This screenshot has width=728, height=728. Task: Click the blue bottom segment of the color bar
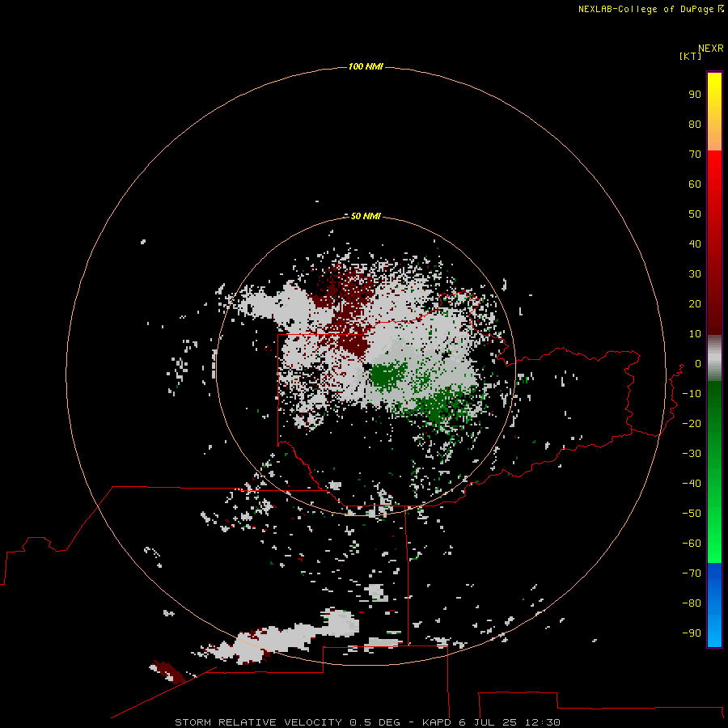point(714,605)
